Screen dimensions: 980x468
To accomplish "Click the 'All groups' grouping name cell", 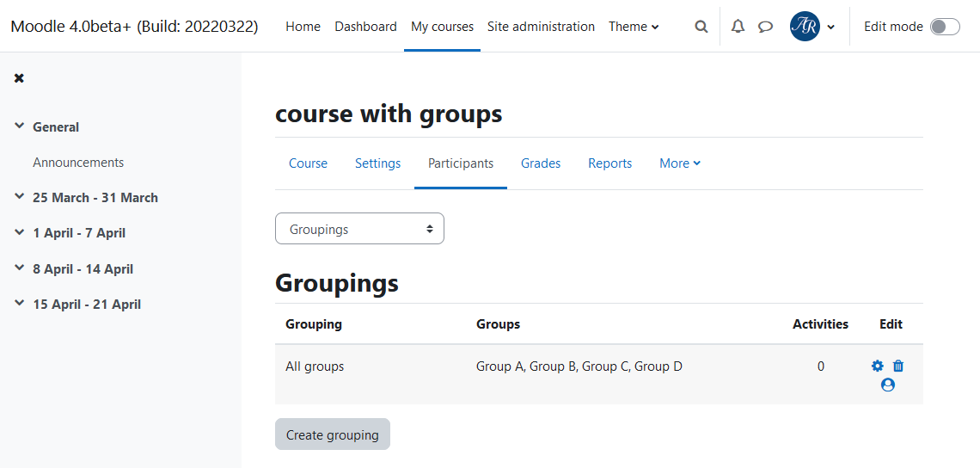I will point(315,366).
